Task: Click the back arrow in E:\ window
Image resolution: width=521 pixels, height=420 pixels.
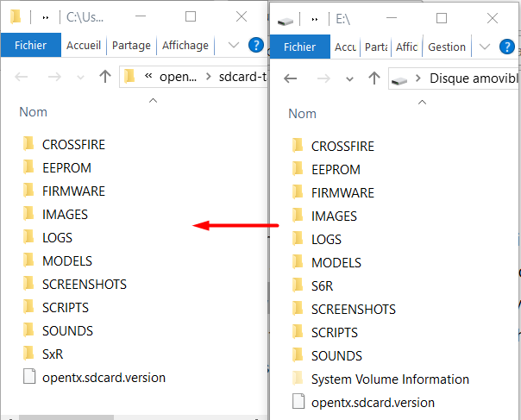Action: pyautogui.click(x=291, y=78)
